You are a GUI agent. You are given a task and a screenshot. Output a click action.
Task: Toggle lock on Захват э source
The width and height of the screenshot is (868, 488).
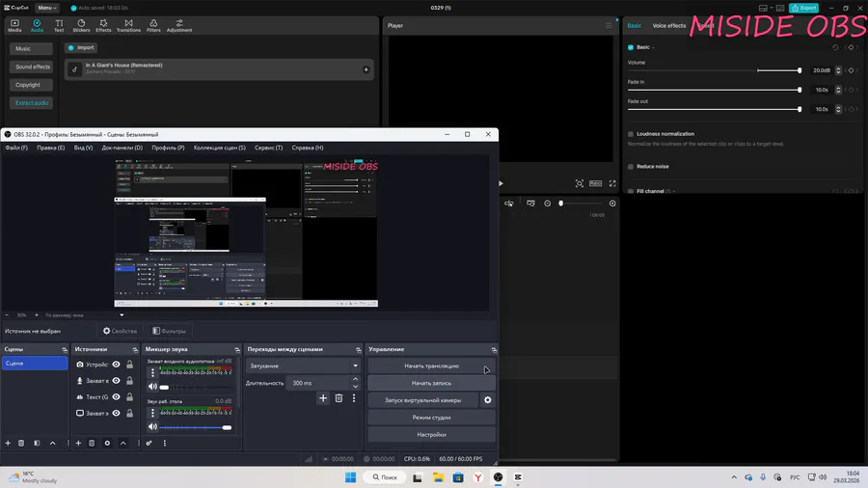coord(129,414)
